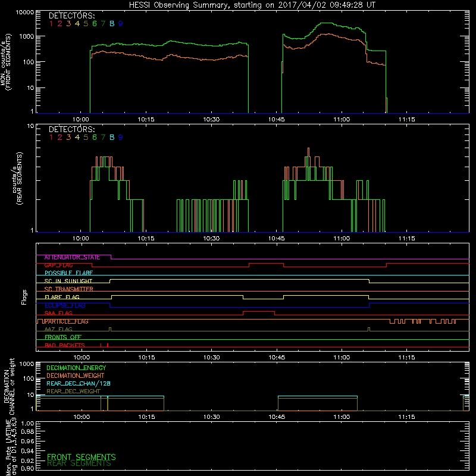Click the Mon. Rate LIVETIME axis title
The image size is (476, 476).
(11, 447)
